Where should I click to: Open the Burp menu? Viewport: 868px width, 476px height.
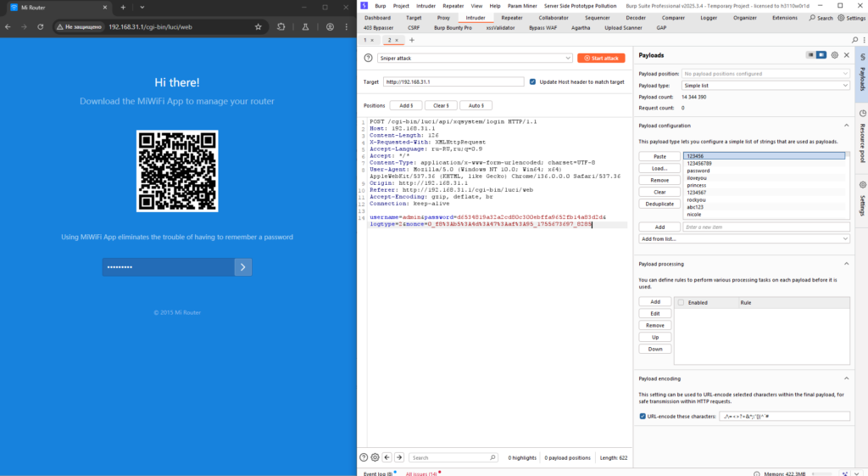pos(381,6)
